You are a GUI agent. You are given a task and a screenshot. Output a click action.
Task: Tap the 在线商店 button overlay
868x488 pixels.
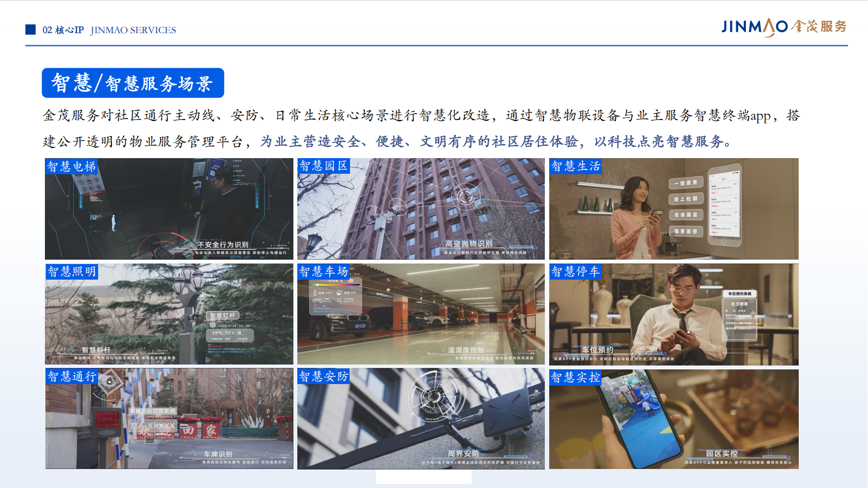pos(686,215)
